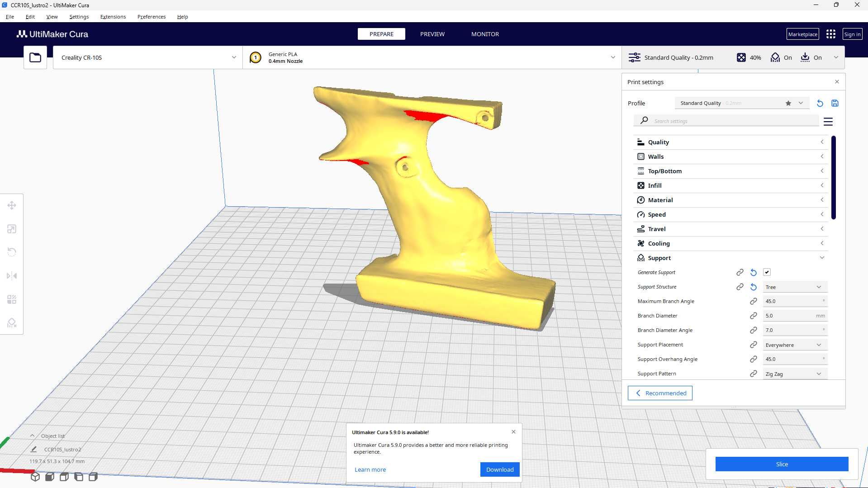
Task: Open the Standard Quality profile dropdown
Action: pos(742,103)
